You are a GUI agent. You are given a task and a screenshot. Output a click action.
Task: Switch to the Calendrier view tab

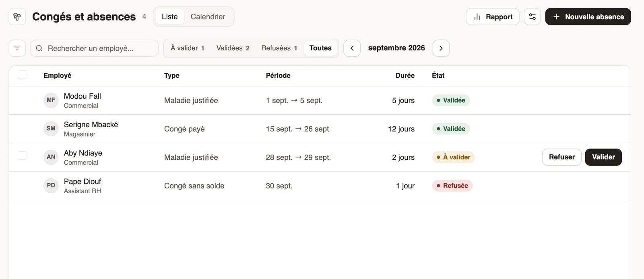click(x=208, y=17)
